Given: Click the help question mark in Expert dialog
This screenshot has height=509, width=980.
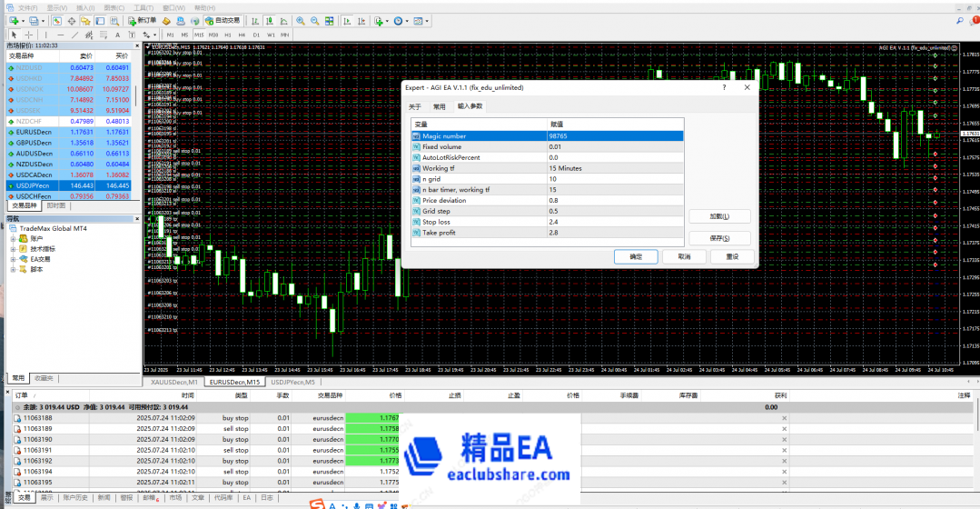Looking at the screenshot, I should [x=725, y=87].
